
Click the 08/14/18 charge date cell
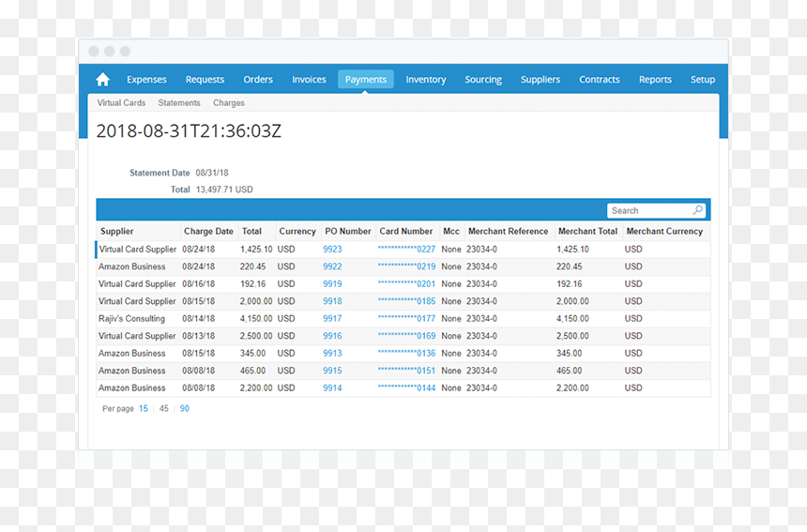[x=199, y=318]
